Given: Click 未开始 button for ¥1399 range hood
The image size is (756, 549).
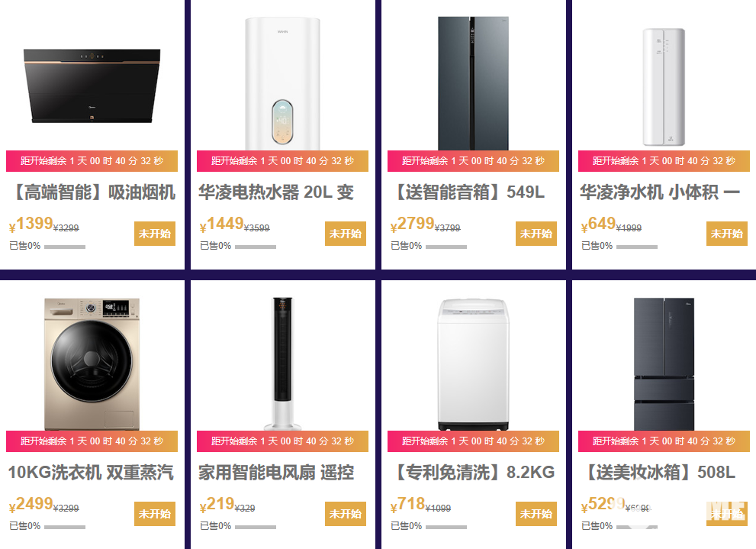Looking at the screenshot, I should [x=155, y=234].
